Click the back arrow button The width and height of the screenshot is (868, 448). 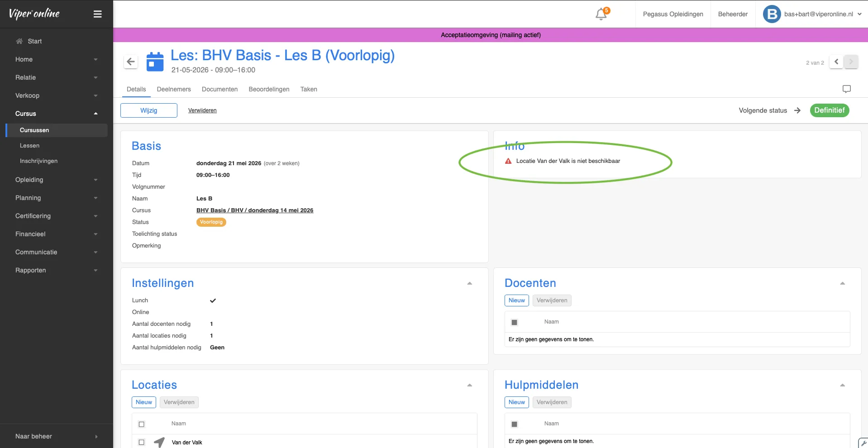coord(131,62)
